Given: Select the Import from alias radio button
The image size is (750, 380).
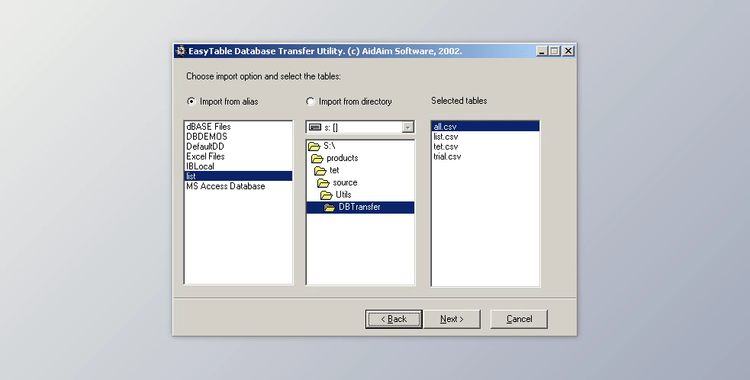Looking at the screenshot, I should click(191, 101).
